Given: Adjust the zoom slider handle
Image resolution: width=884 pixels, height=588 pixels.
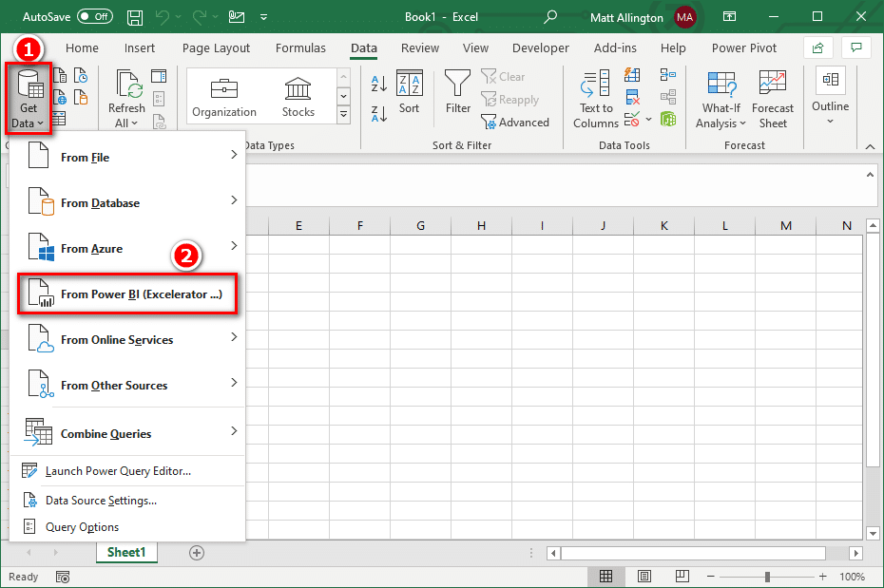Looking at the screenshot, I should pos(767,577).
